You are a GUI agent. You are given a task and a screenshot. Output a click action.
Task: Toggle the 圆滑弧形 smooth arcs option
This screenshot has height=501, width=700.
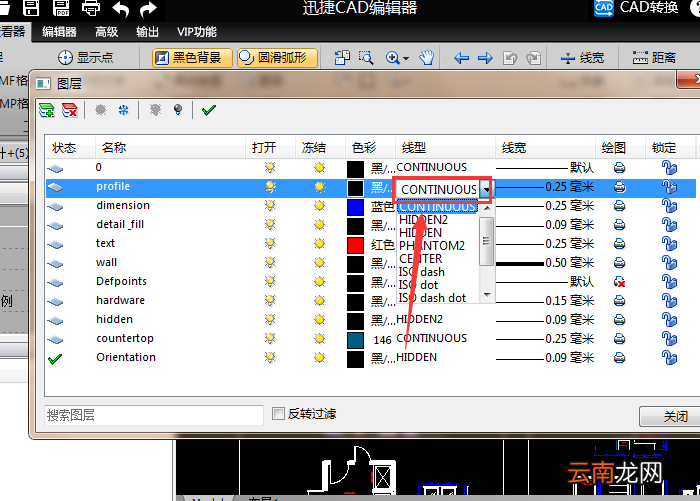click(x=277, y=58)
